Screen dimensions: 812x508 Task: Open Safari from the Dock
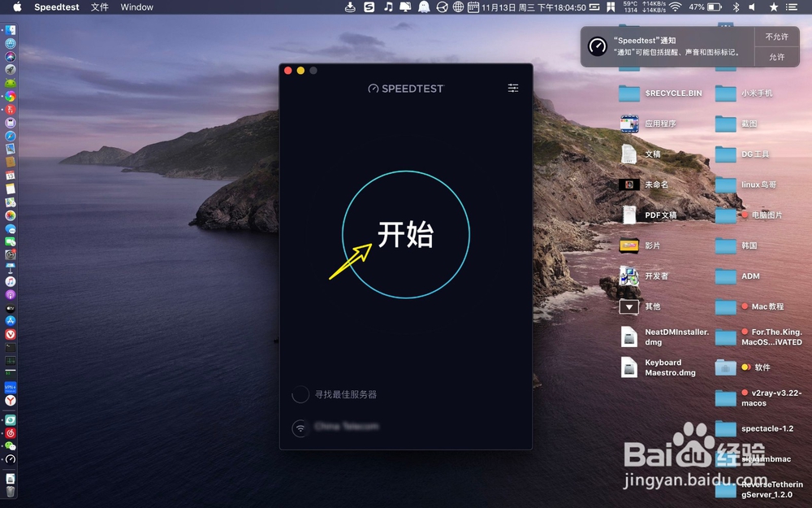[11, 137]
